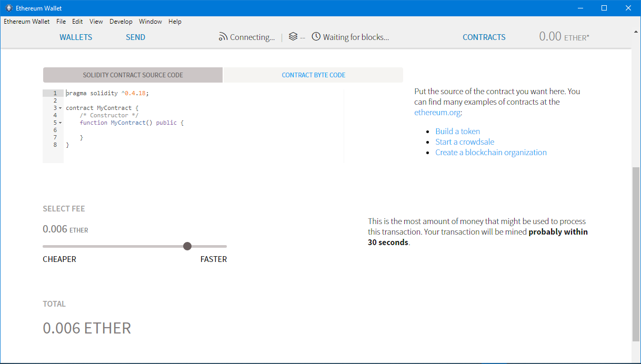The width and height of the screenshot is (641, 364).
Task: Maximize the Ethereum Wallet window
Action: point(604,8)
